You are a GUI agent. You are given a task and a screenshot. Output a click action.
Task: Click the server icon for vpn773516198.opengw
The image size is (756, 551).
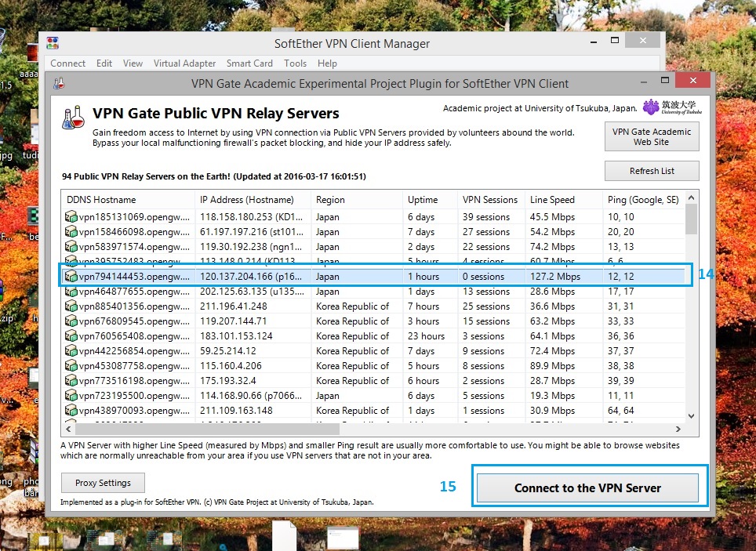pyautogui.click(x=71, y=381)
